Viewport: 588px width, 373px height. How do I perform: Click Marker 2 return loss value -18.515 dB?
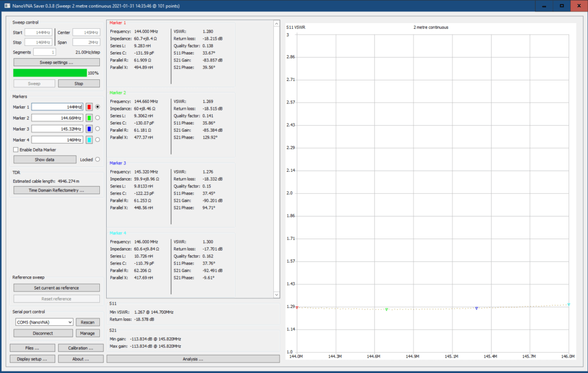tap(212, 109)
